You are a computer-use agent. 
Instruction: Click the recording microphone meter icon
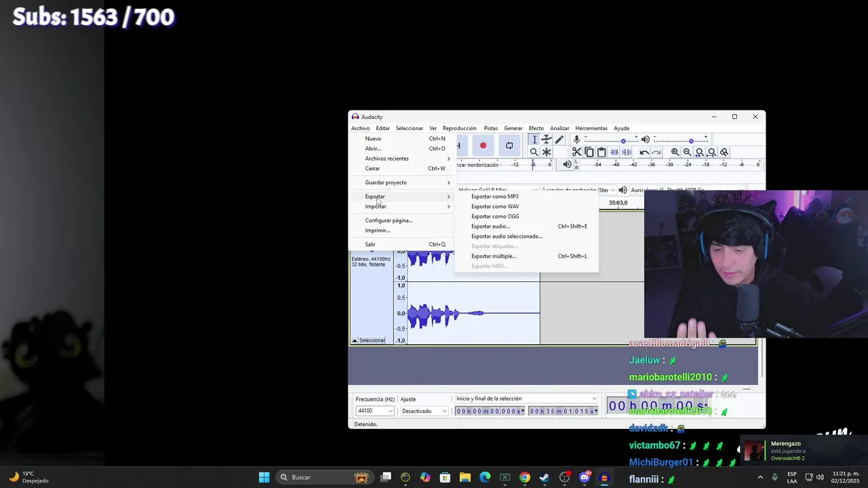tap(576, 140)
